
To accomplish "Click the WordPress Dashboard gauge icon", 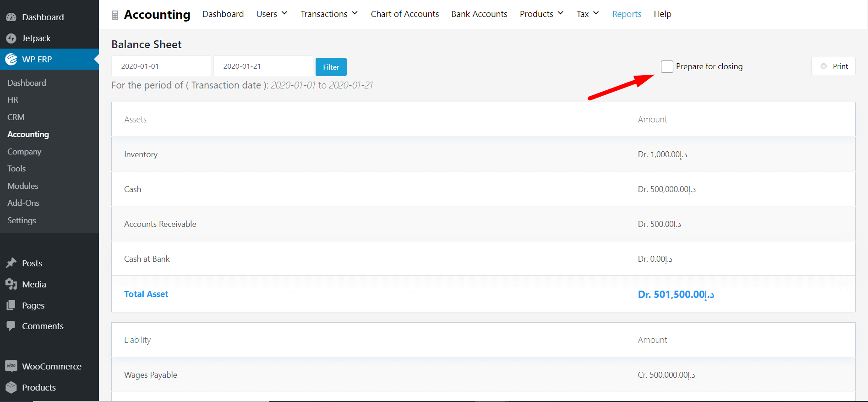I will click(x=11, y=17).
